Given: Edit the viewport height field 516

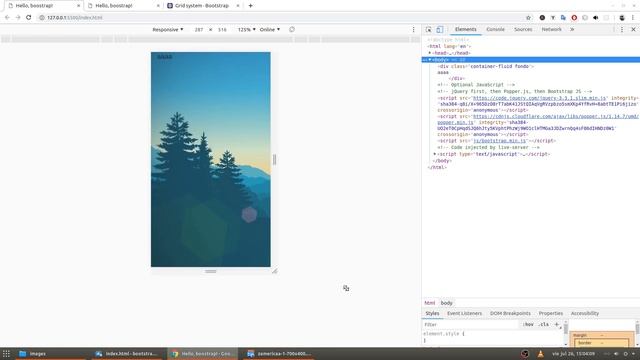Looking at the screenshot, I should click(222, 29).
